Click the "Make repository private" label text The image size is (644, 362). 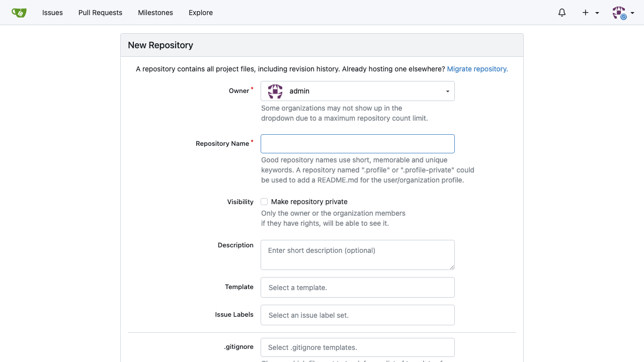pos(309,202)
